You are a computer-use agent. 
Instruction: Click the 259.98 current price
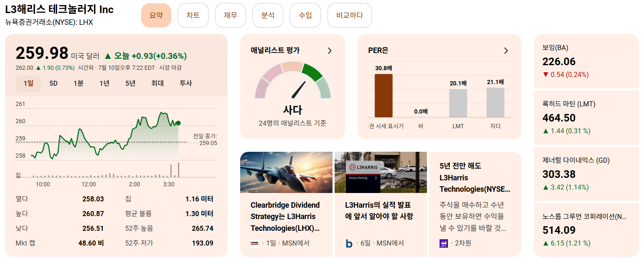[42, 53]
